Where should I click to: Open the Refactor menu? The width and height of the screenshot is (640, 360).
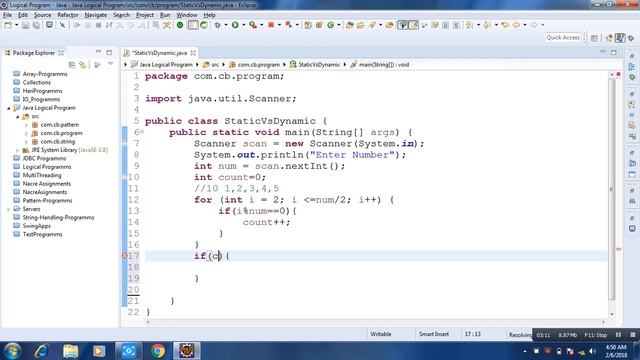(x=68, y=15)
